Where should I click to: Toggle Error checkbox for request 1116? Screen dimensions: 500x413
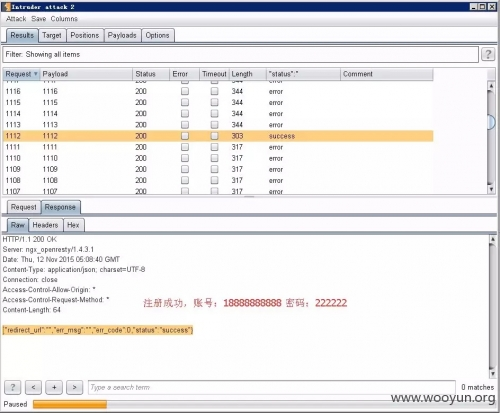click(x=185, y=91)
